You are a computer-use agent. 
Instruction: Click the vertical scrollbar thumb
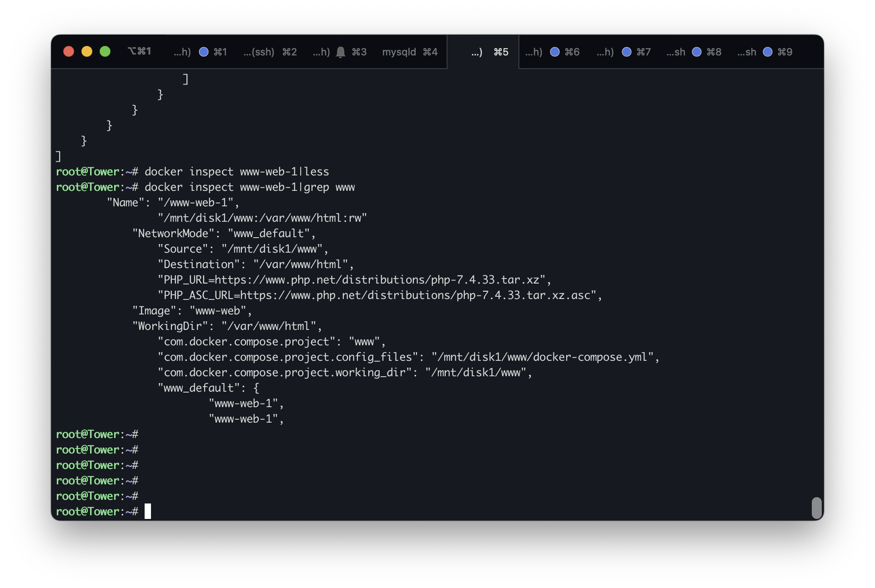tap(817, 508)
